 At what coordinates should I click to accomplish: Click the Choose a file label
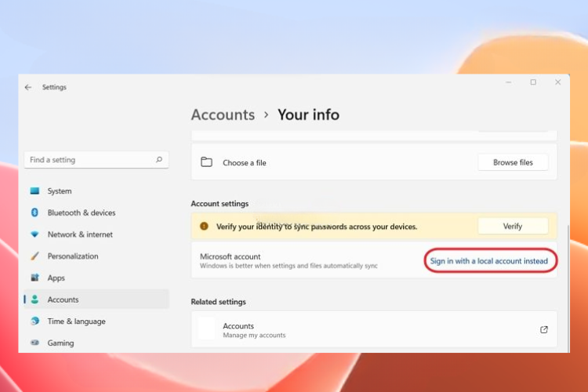tap(245, 163)
